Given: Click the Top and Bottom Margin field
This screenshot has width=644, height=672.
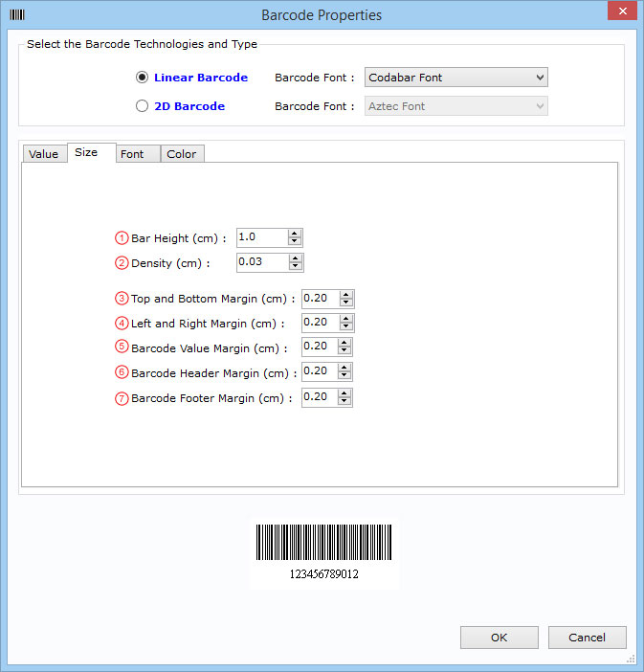Looking at the screenshot, I should (321, 299).
